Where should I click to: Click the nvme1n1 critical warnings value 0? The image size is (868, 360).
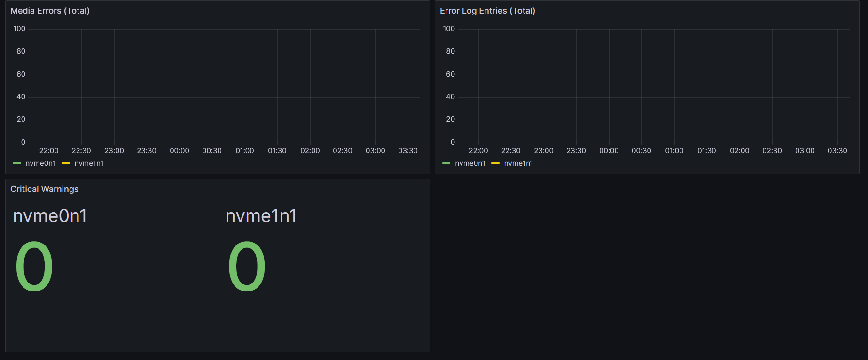(247, 266)
